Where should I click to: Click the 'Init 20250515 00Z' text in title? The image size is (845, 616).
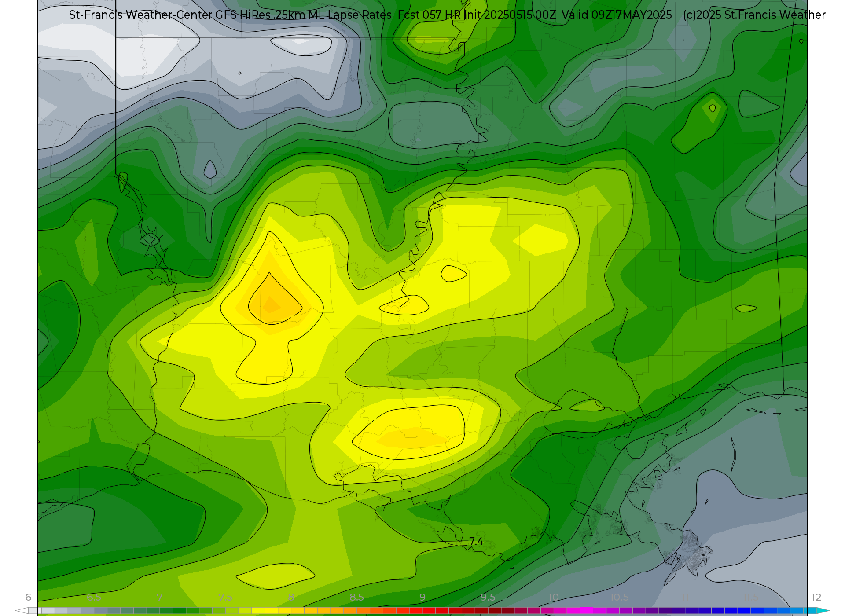point(510,15)
